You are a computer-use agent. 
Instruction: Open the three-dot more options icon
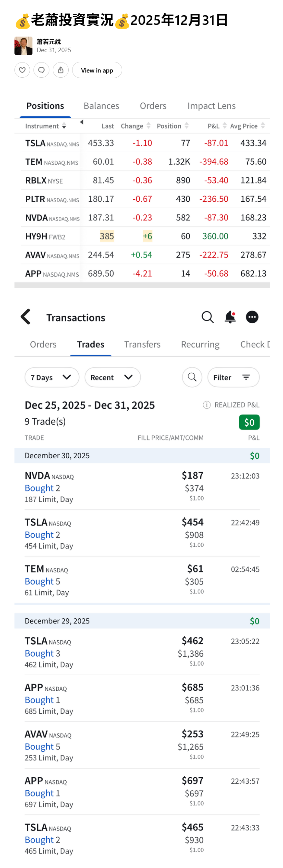(252, 317)
